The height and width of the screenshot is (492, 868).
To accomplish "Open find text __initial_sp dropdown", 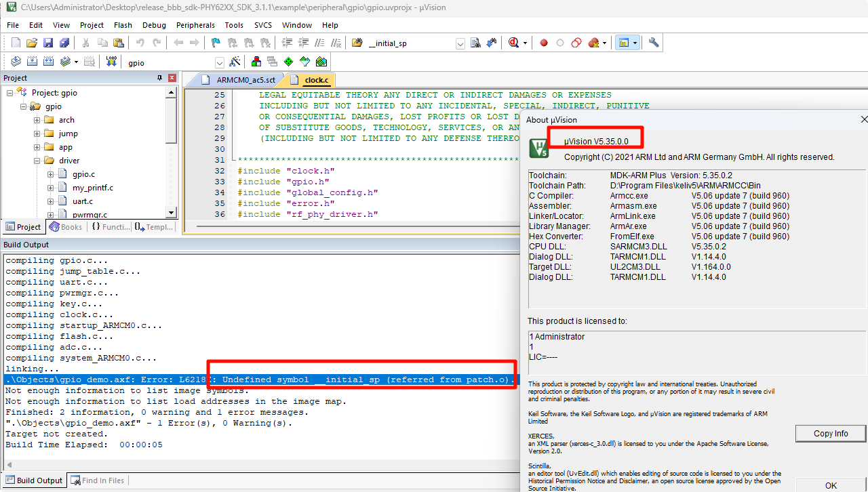I will click(x=460, y=43).
